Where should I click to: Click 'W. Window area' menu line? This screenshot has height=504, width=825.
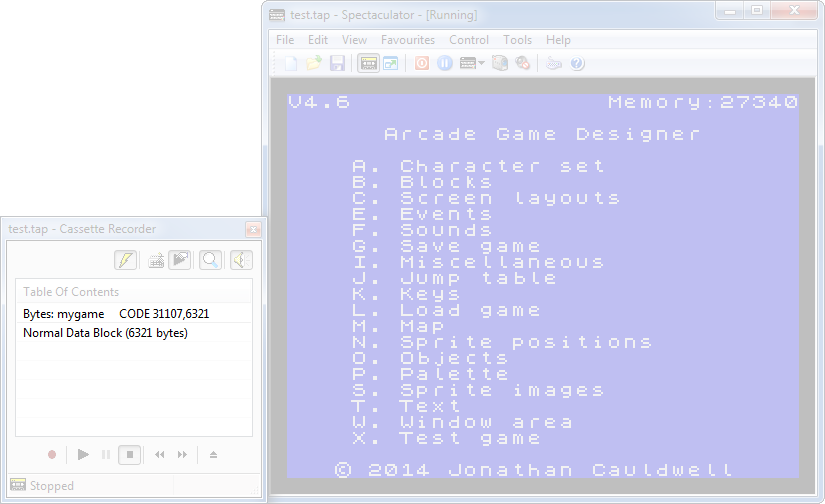point(462,422)
